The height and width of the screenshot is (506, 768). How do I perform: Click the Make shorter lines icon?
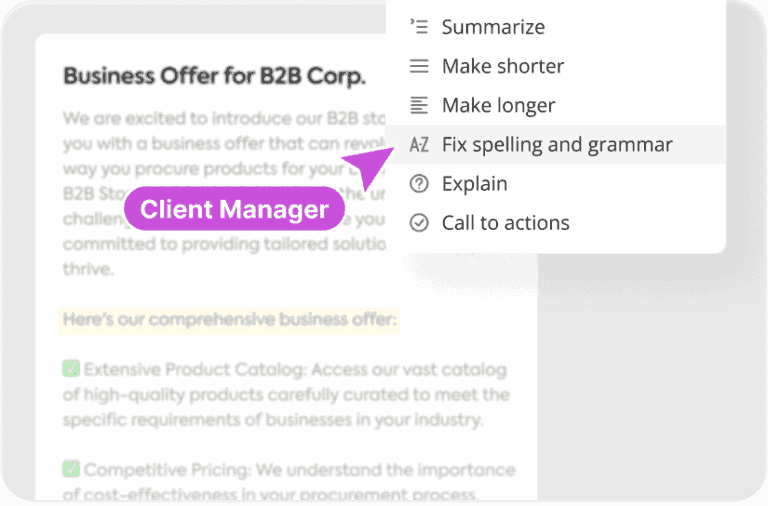[x=419, y=66]
